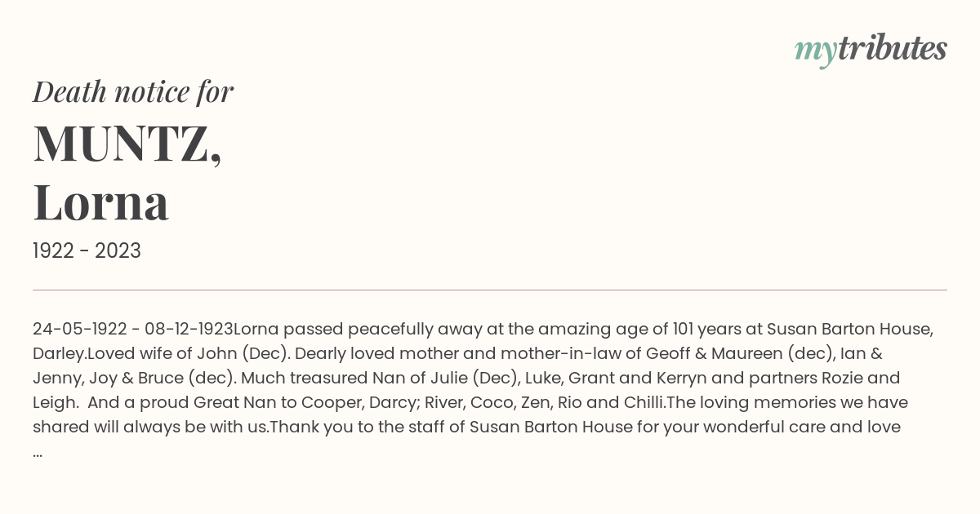Click the 'Death notice for' heading
This screenshot has height=514, width=980.
tap(133, 91)
